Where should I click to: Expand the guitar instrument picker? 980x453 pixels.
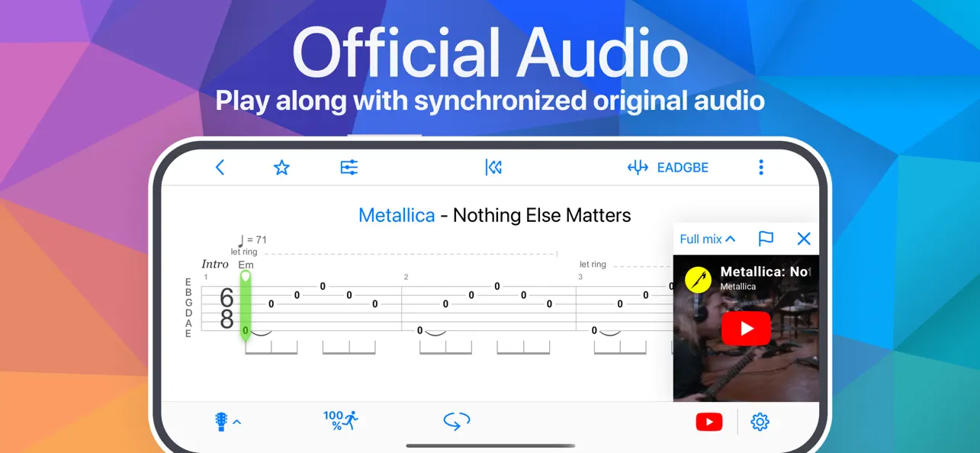pyautogui.click(x=227, y=422)
